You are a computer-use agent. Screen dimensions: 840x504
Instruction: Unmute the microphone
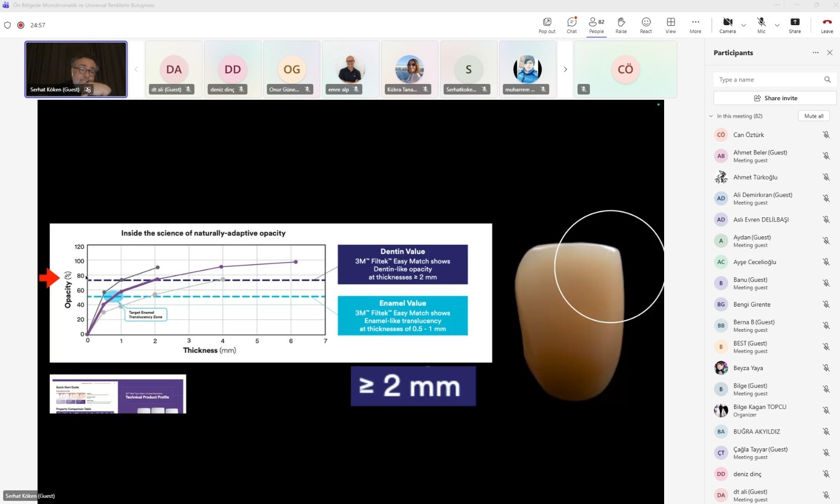point(761,25)
